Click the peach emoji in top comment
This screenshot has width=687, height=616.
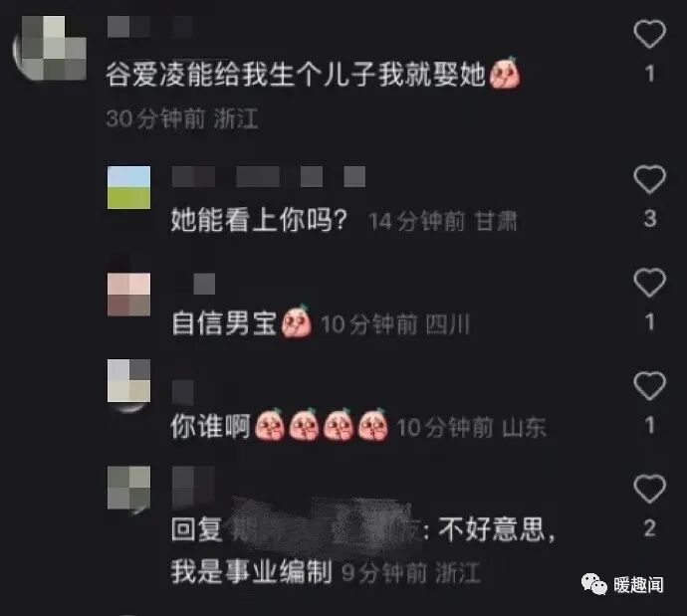point(504,73)
